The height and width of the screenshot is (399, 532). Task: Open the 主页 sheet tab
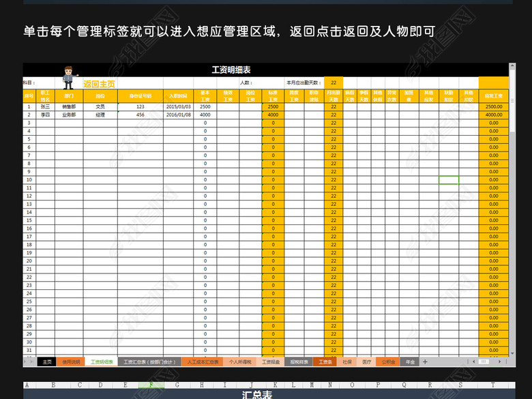[47, 362]
